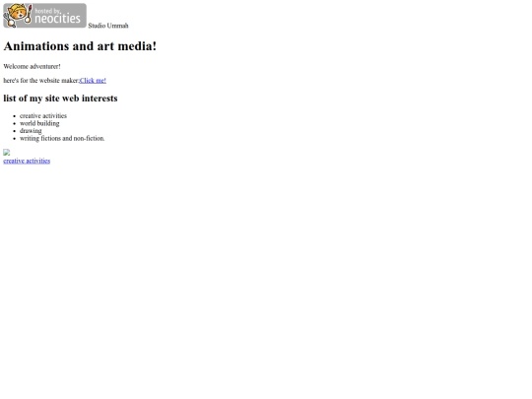Click the paintbrush held by the cat mascot
This screenshot has width=532, height=399.
tap(29, 14)
